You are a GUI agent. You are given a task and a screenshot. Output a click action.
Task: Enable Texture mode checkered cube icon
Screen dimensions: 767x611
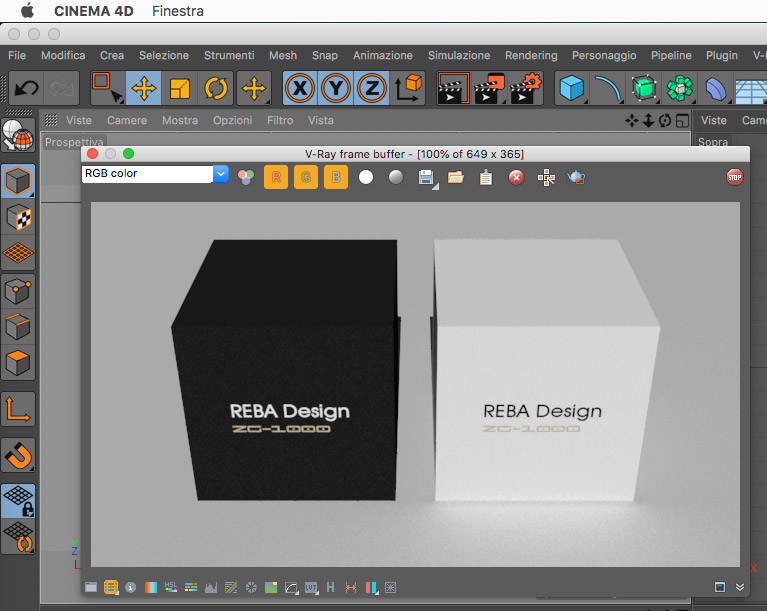18,217
